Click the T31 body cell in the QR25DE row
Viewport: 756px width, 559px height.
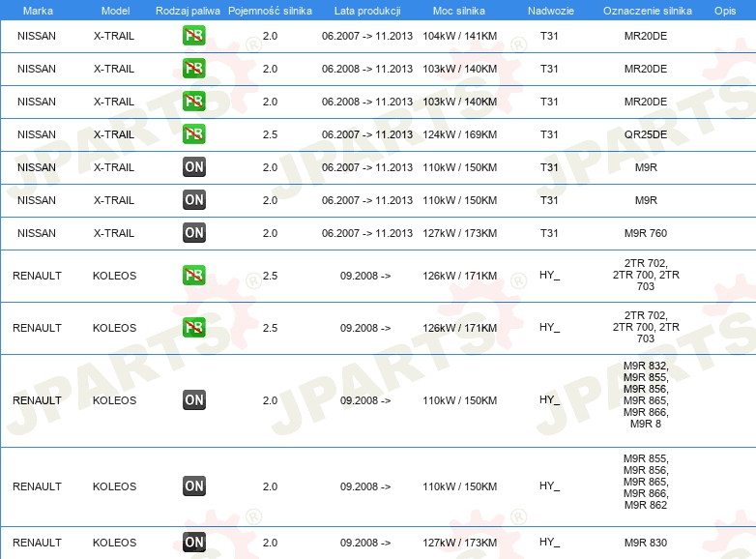[549, 134]
